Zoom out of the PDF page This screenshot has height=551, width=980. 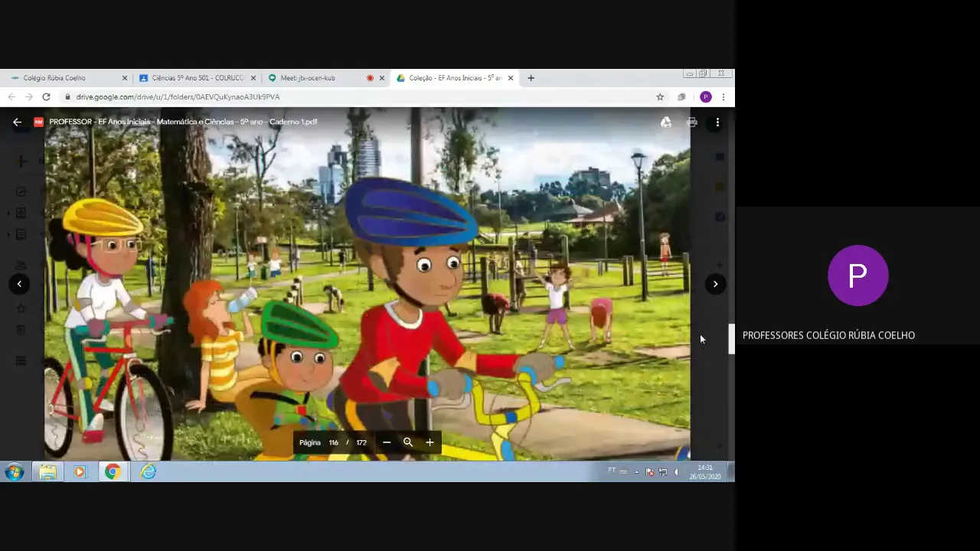(x=387, y=442)
